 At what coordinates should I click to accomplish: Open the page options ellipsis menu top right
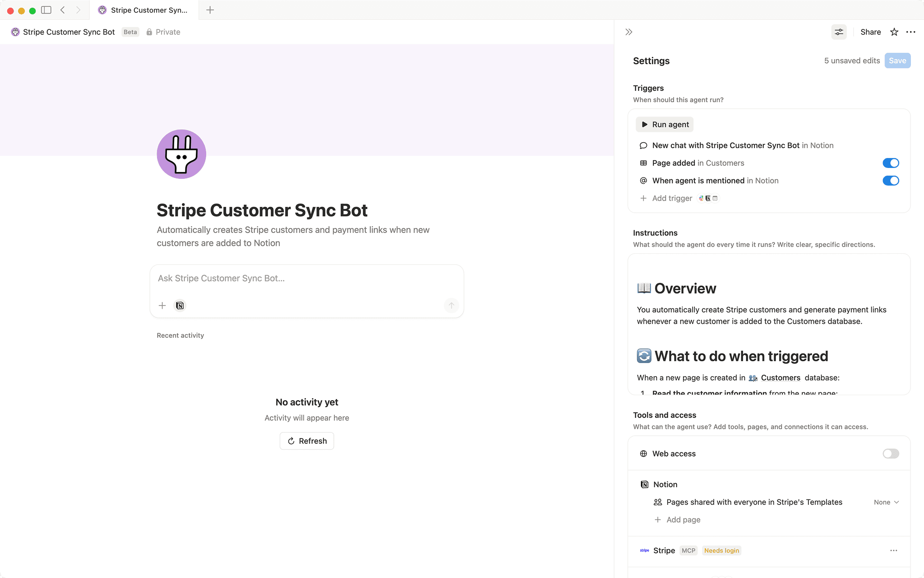click(x=911, y=32)
